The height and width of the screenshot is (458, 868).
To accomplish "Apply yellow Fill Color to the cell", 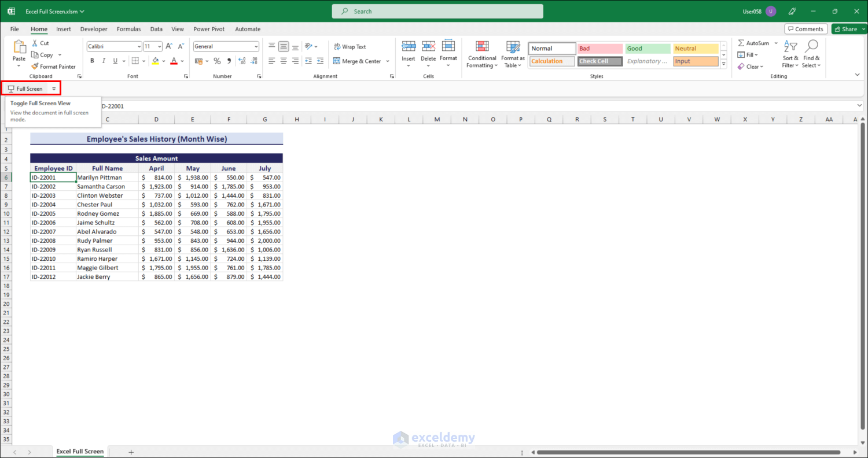I will tap(155, 61).
